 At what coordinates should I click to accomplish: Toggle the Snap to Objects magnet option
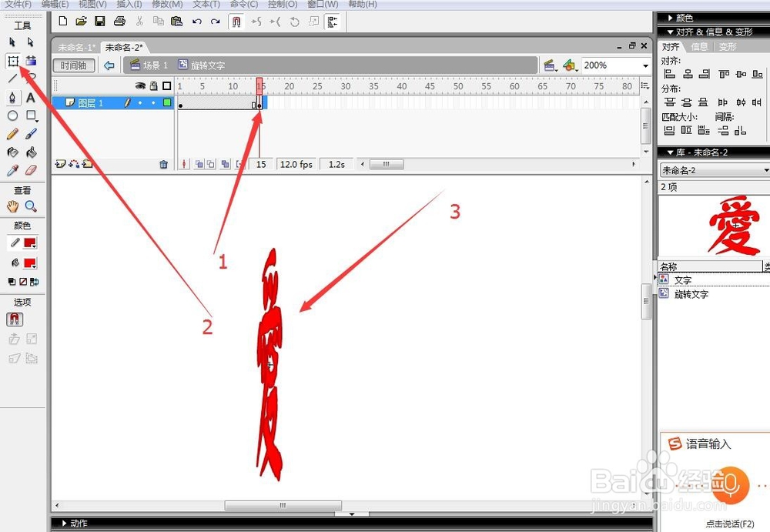pos(15,319)
